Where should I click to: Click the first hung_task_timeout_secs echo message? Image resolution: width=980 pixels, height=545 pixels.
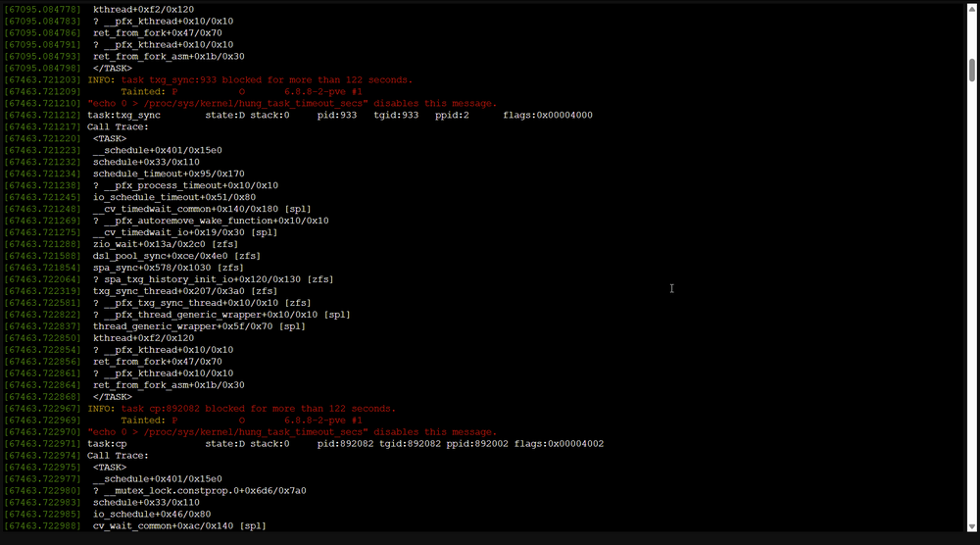click(x=292, y=104)
